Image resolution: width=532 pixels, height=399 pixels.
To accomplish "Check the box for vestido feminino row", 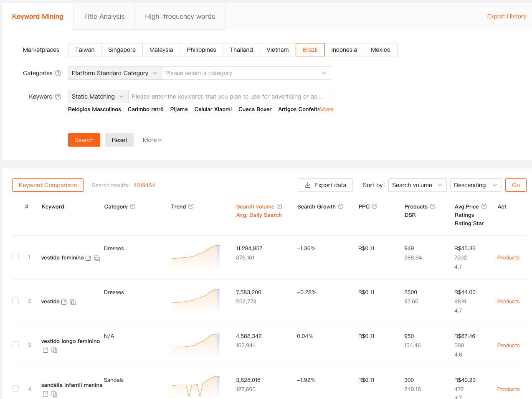I will coord(15,257).
